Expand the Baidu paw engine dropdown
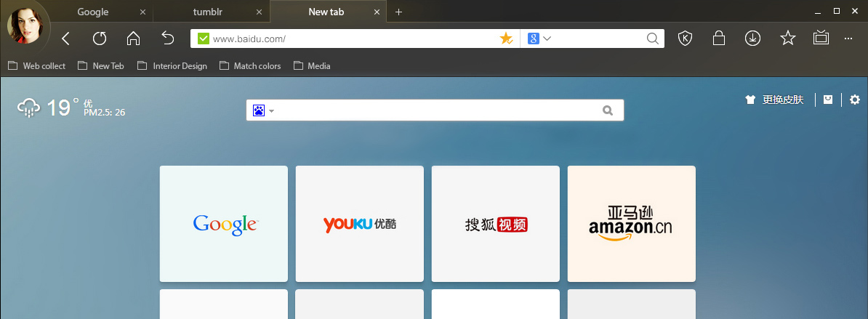 coord(263,110)
